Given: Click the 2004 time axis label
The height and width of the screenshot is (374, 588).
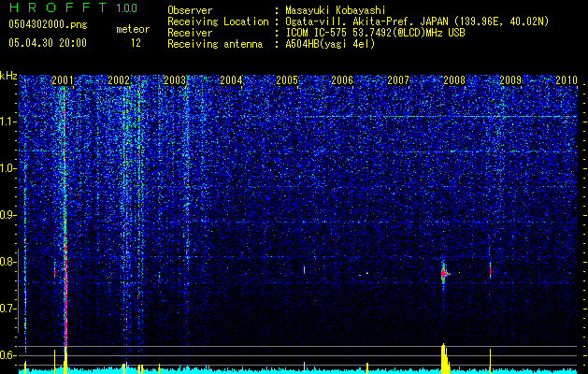Looking at the screenshot, I should click(x=231, y=79).
